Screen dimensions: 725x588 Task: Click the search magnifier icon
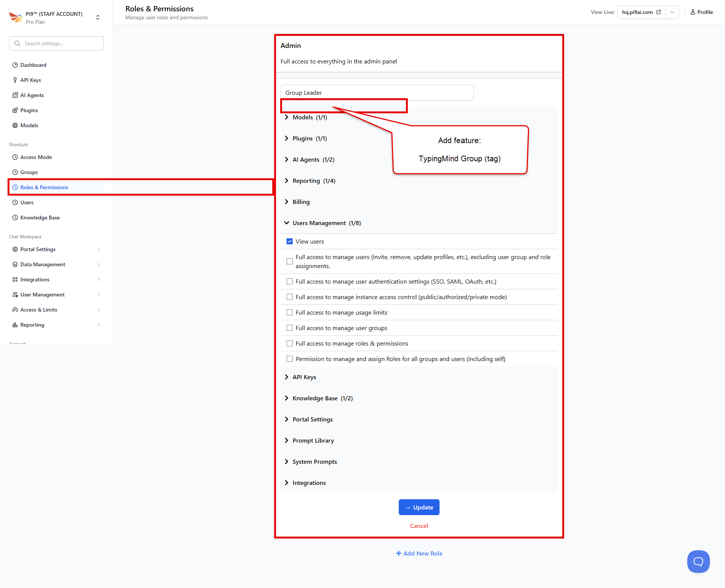(x=17, y=43)
